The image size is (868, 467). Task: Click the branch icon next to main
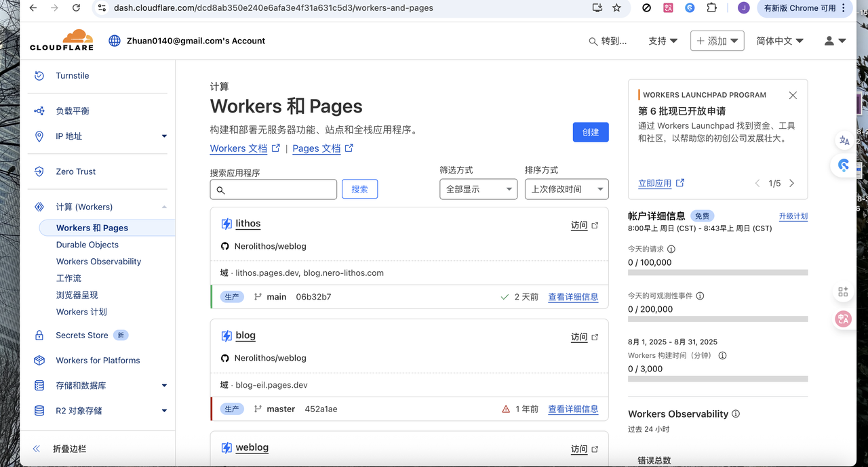(258, 297)
